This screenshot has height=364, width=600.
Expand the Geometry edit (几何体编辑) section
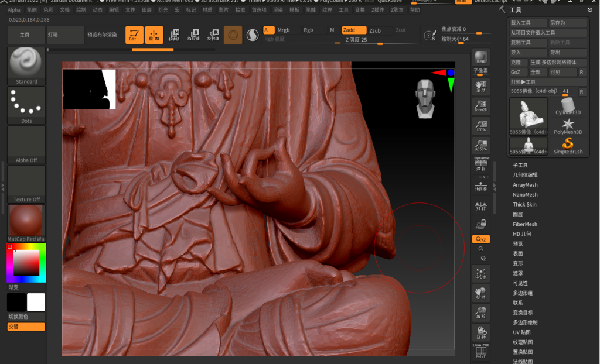(525, 175)
